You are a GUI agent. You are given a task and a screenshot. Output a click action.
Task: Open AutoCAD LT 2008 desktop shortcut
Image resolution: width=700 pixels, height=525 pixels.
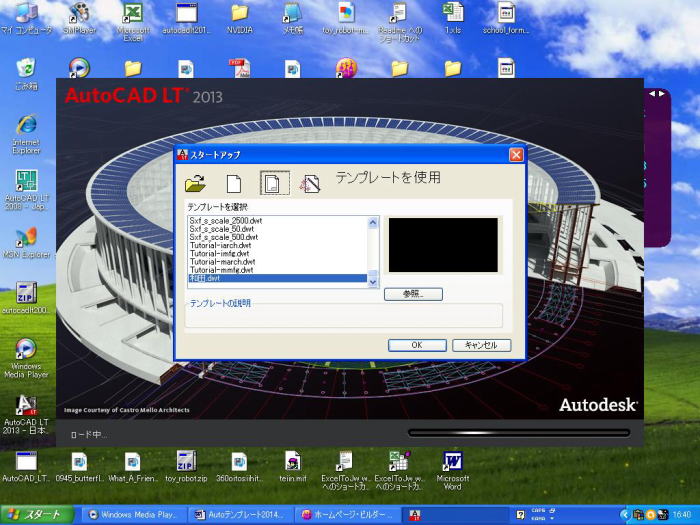[26, 190]
